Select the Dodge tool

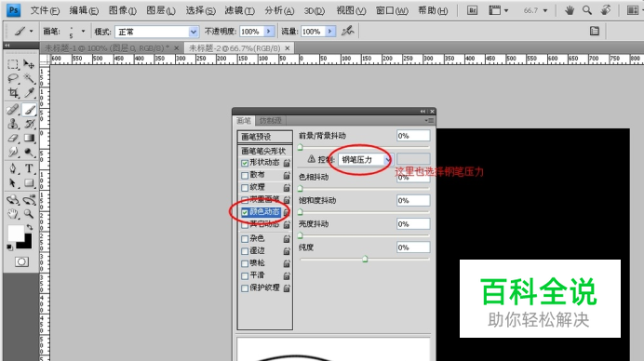point(29,153)
